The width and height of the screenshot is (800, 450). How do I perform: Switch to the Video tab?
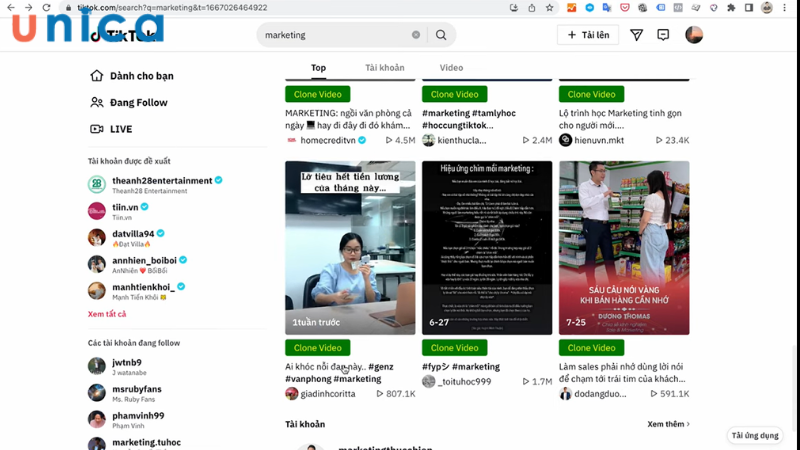pyautogui.click(x=452, y=67)
